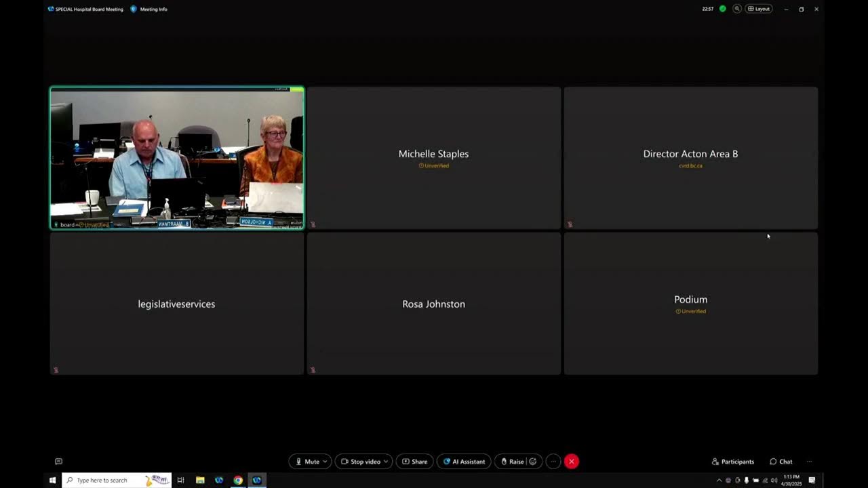The image size is (868, 488).
Task: Mute the microphone with the Mute button
Action: coord(307,462)
